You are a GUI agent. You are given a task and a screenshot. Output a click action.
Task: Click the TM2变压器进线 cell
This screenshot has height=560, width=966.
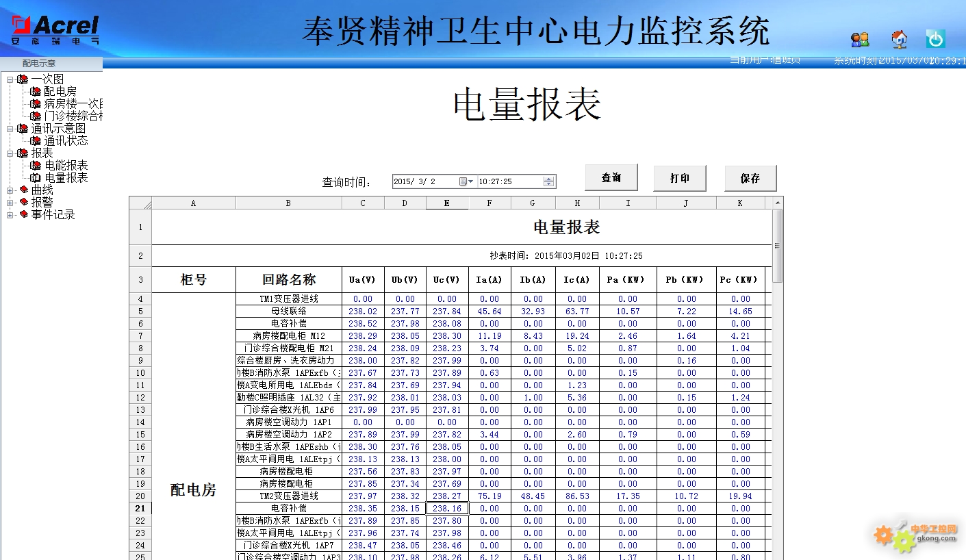click(289, 496)
